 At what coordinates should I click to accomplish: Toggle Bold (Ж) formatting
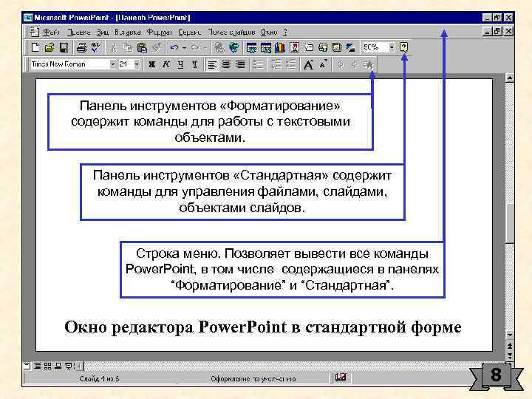pos(151,64)
